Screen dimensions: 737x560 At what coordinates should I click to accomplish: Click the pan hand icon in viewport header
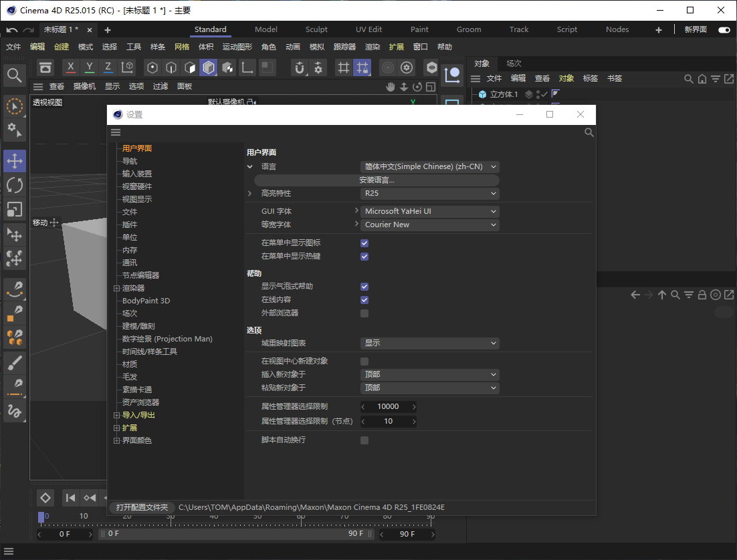(390, 87)
